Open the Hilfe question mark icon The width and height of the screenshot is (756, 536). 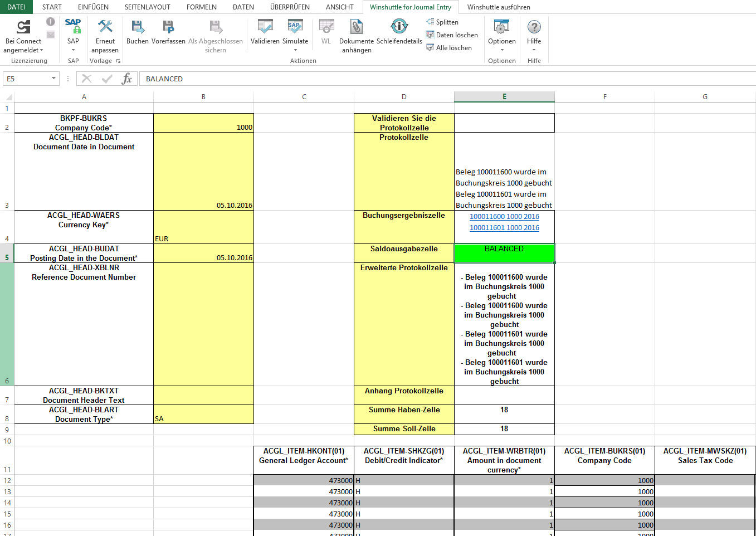[534, 26]
